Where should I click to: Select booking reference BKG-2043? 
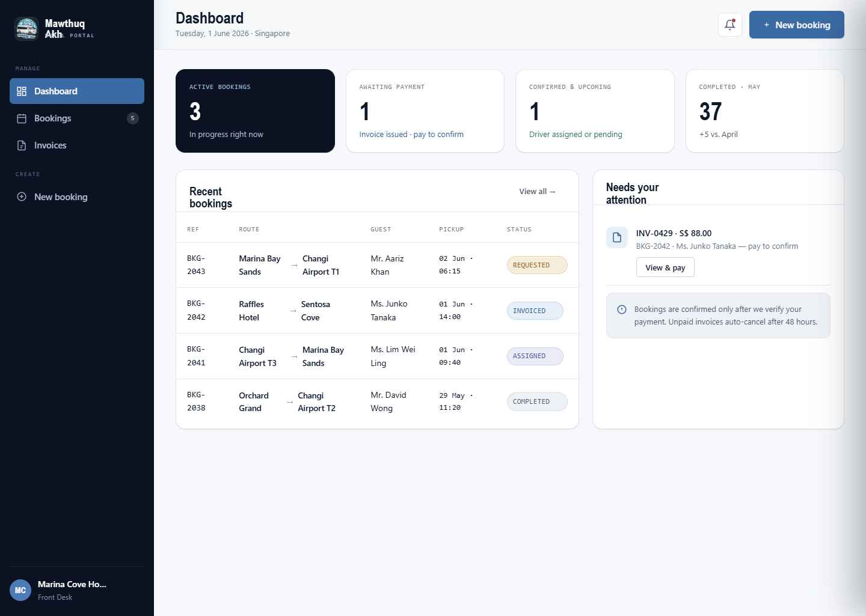tap(196, 265)
